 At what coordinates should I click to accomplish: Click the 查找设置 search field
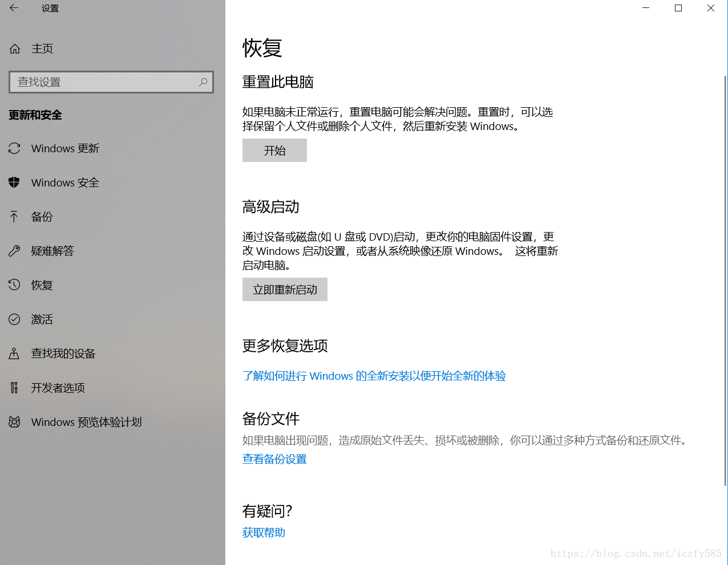tap(111, 82)
